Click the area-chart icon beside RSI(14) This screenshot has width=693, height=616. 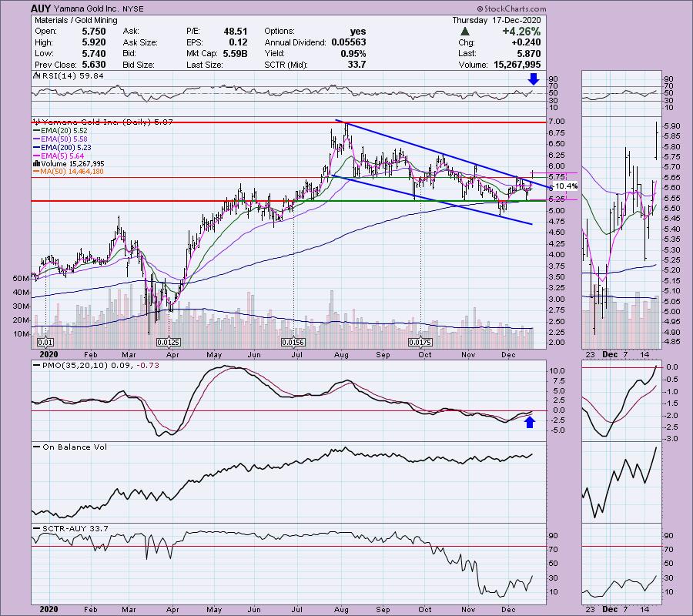point(37,76)
